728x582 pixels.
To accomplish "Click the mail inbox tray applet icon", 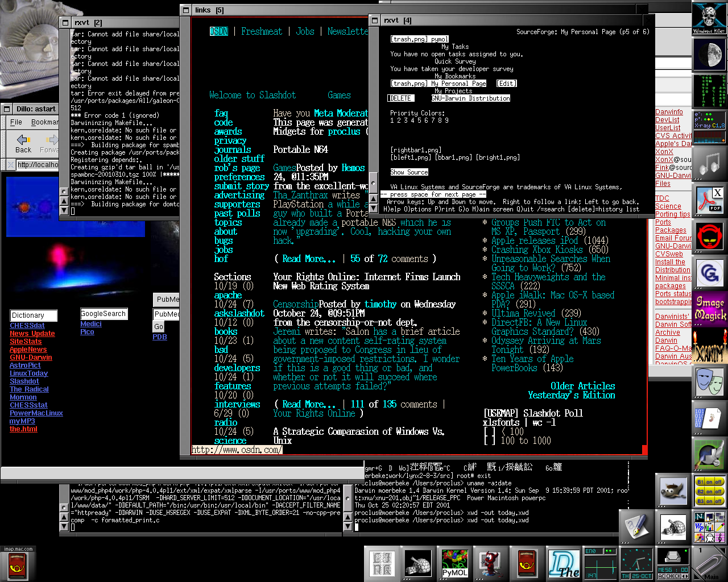I will tap(673, 557).
